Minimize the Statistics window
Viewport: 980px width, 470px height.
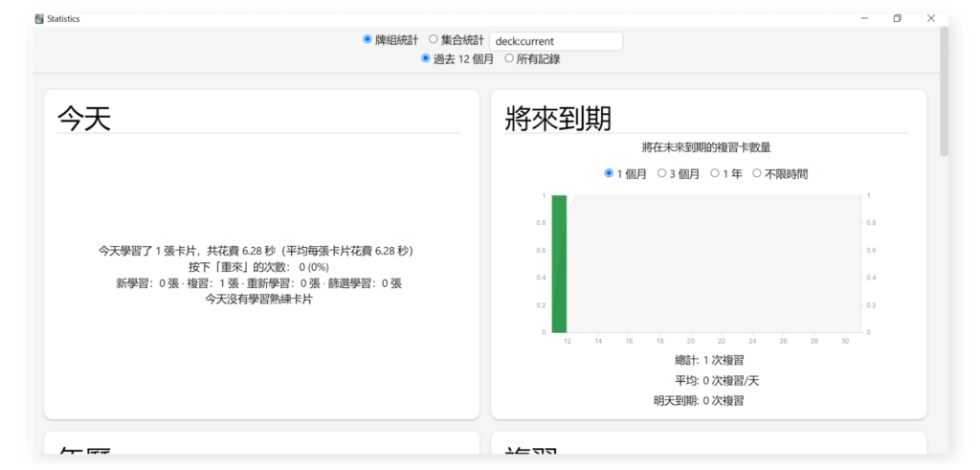point(864,18)
